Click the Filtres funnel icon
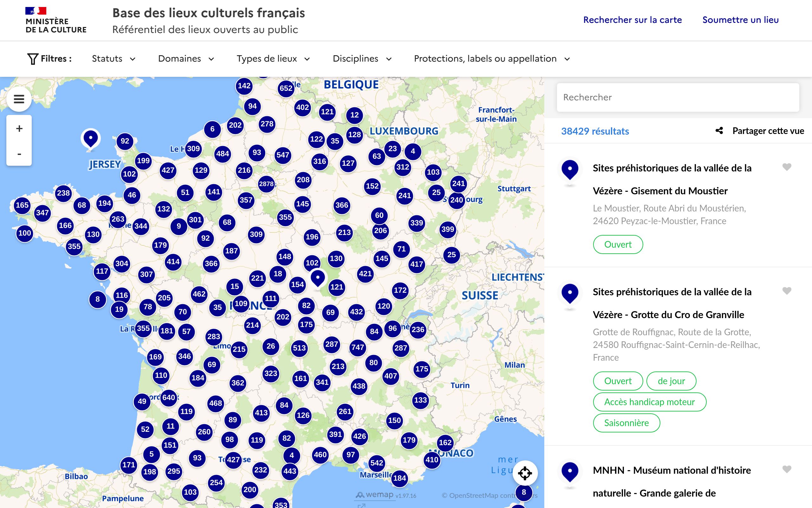 click(33, 59)
